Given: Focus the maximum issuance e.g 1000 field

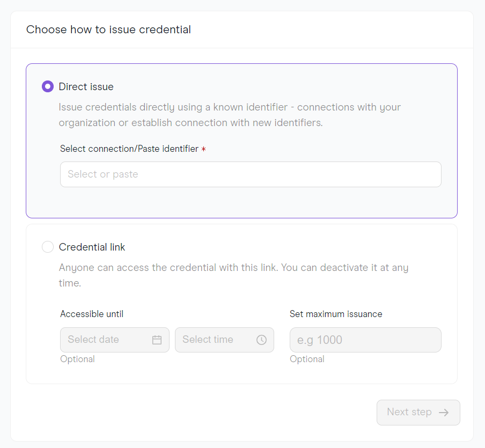Looking at the screenshot, I should point(365,340).
